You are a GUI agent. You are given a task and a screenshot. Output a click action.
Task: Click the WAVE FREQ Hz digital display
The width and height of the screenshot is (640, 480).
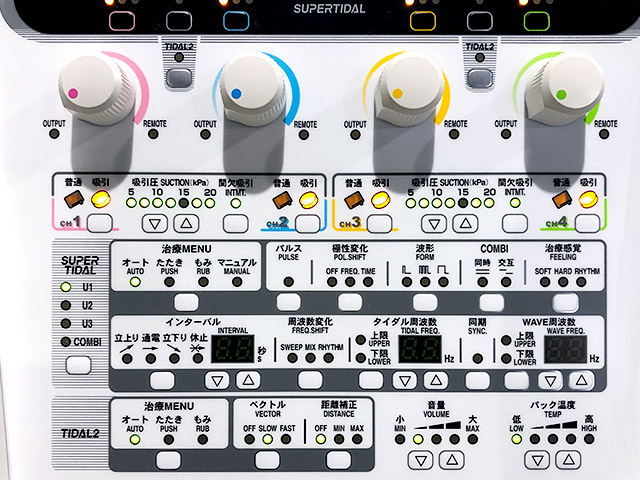coord(566,350)
